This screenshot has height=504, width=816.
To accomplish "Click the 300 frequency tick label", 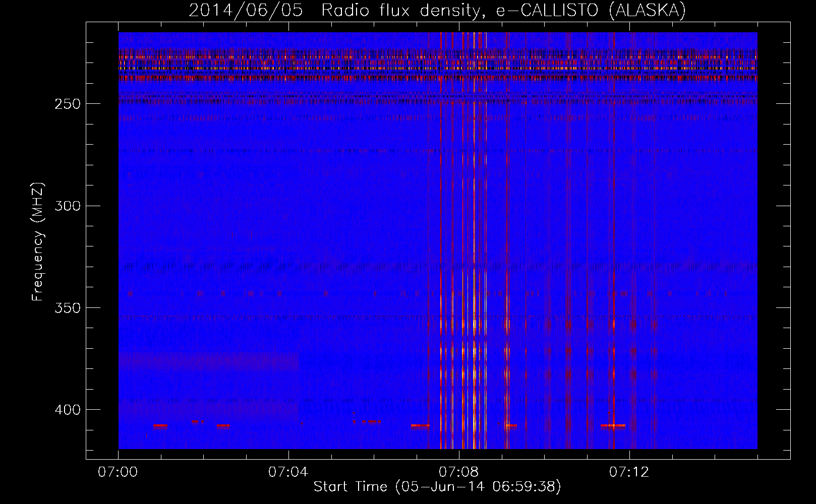I will click(x=67, y=206).
